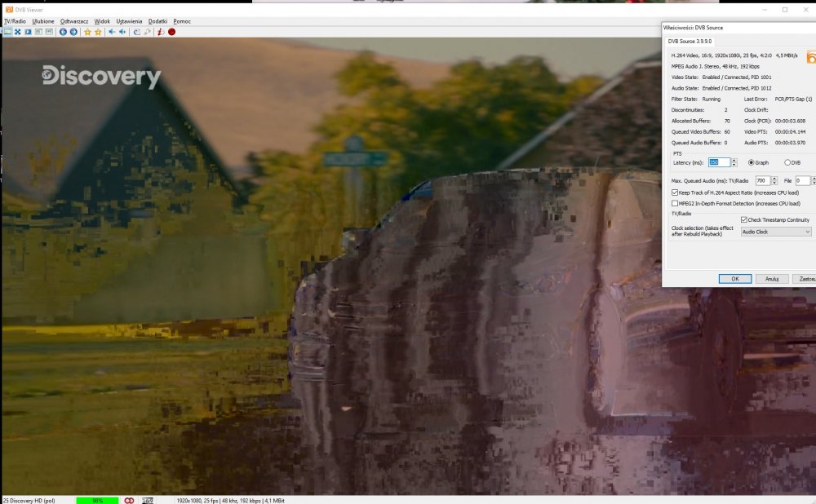Click the DVB Viewer title bar app icon

[x=9, y=9]
